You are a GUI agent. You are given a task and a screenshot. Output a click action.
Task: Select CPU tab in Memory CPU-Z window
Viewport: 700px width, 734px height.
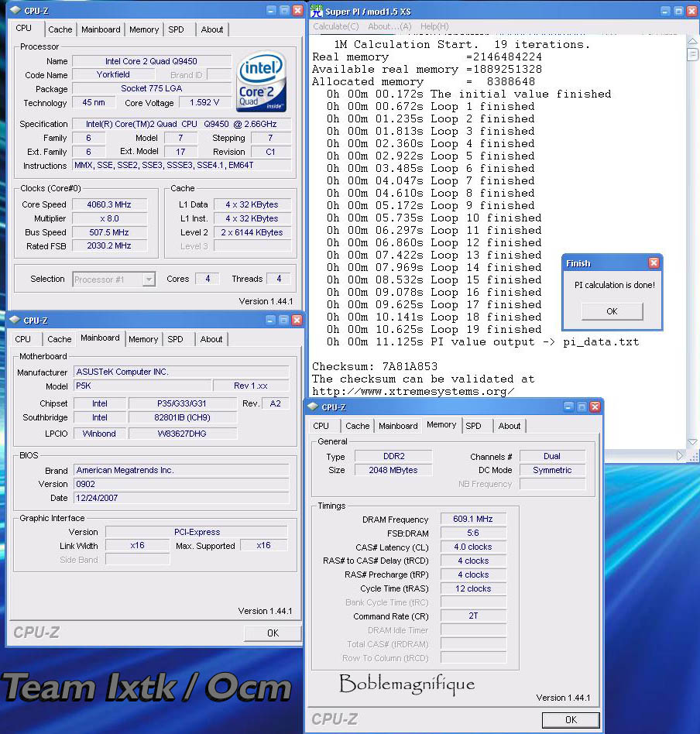click(x=321, y=426)
